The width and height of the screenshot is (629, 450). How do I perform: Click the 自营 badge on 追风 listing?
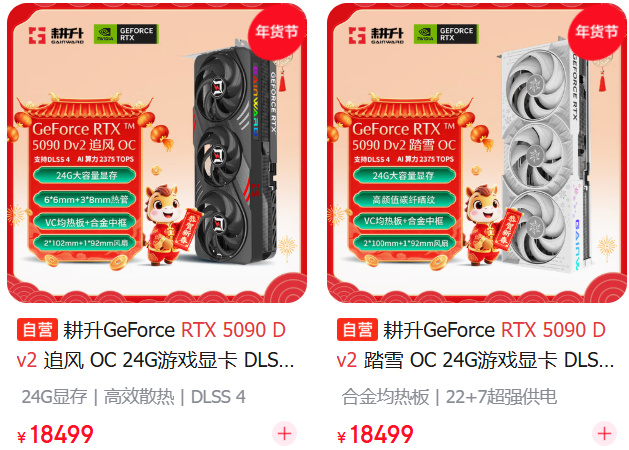point(37,330)
